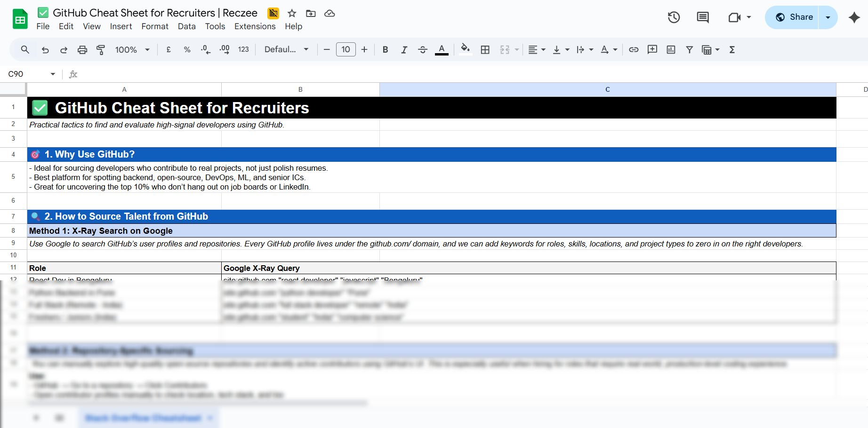This screenshot has height=428, width=868.
Task: Open the Data menu
Action: pyautogui.click(x=187, y=26)
